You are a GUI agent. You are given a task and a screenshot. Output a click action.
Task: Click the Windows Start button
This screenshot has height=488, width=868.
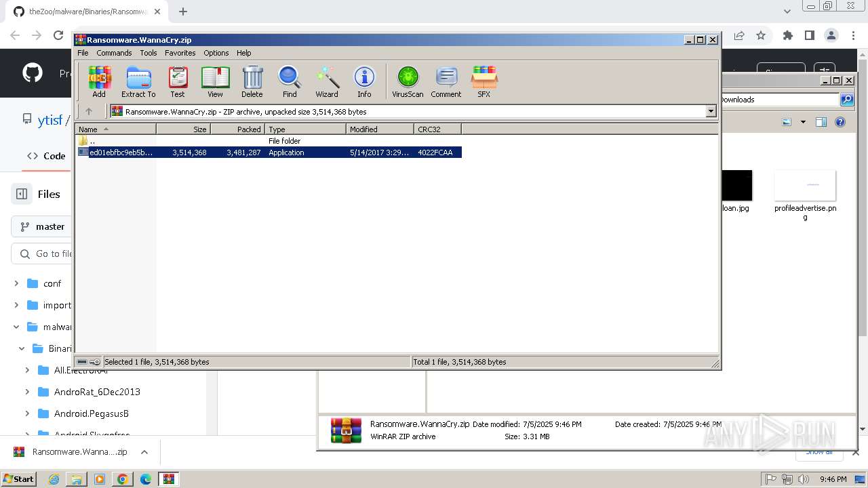18,479
